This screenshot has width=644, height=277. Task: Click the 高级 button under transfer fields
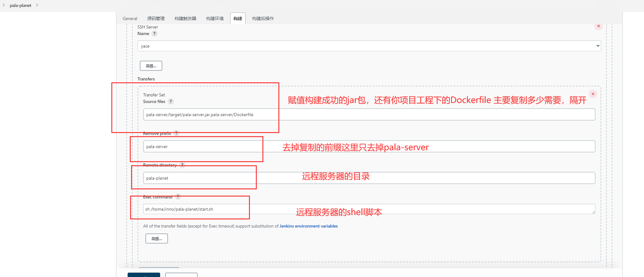157,239
